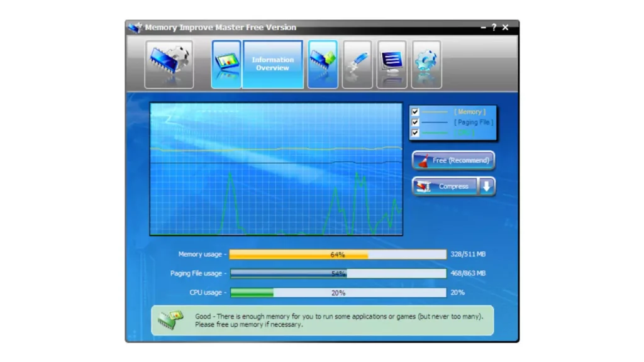Open the memory chip with gears home icon
This screenshot has height=362, width=644.
point(169,65)
